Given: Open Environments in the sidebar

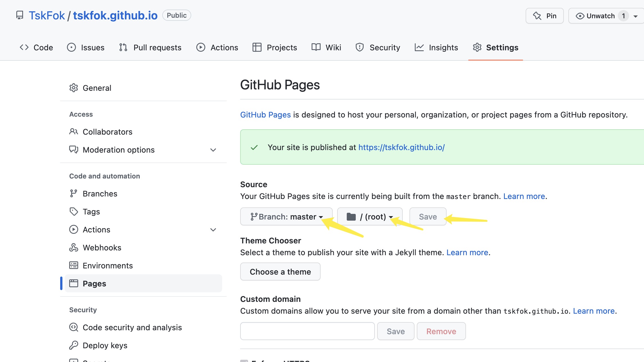Looking at the screenshot, I should click(143, 266).
